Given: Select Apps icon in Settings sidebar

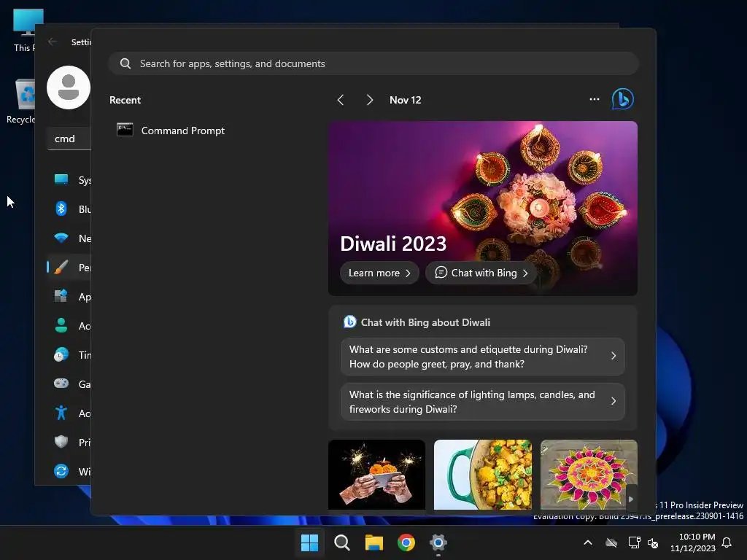Looking at the screenshot, I should 61,296.
